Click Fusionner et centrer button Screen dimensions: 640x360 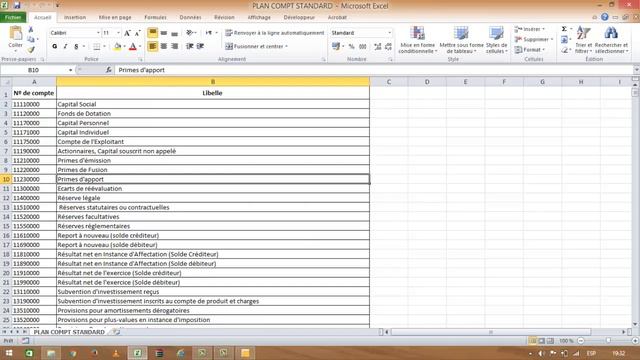coord(254,46)
